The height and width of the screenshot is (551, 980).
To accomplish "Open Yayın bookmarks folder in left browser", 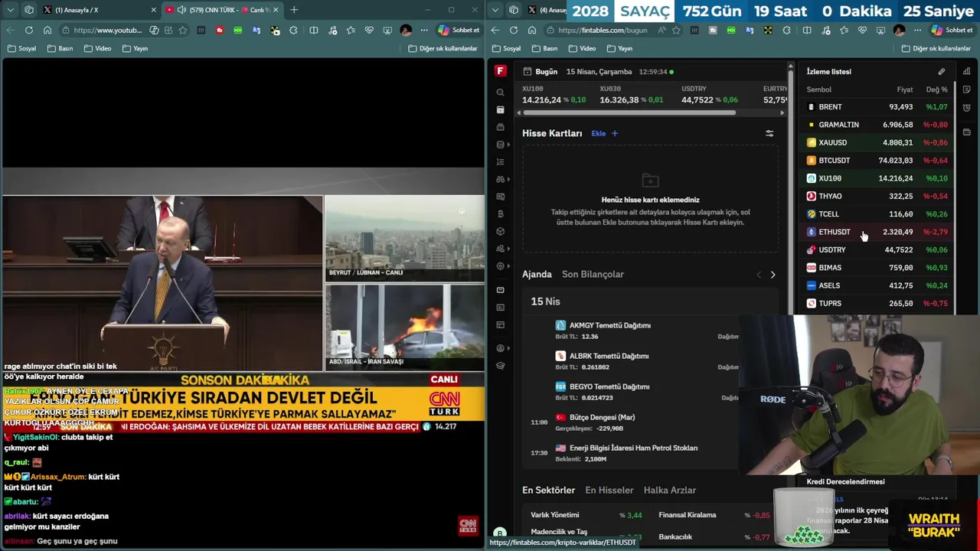I will (135, 48).
